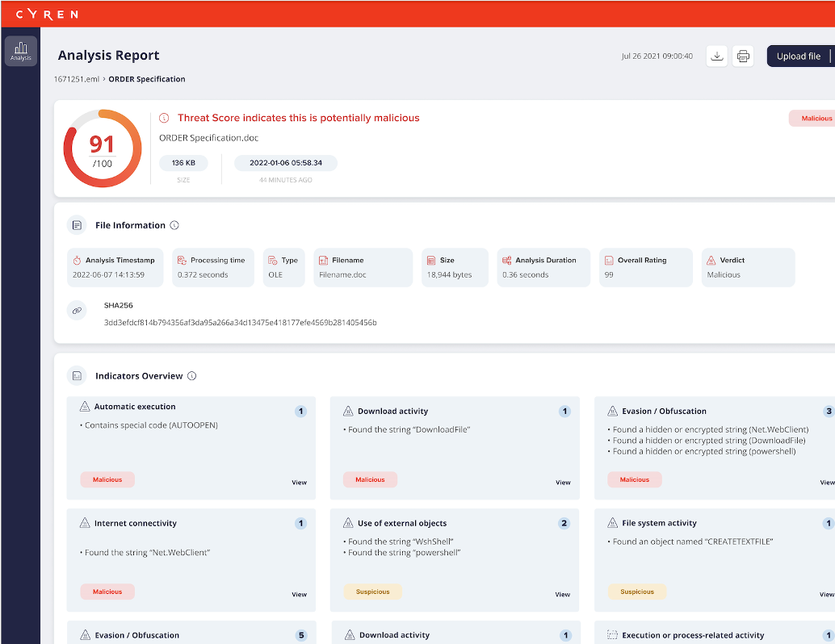Click the print report icon
835x644 pixels.
[743, 56]
